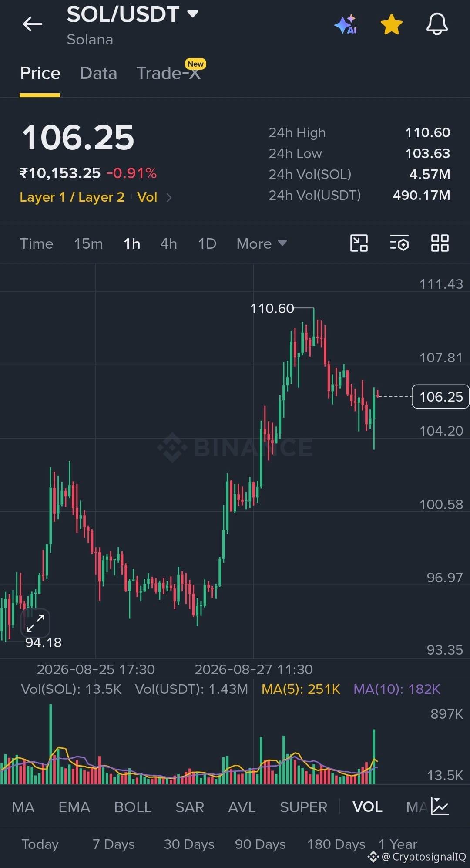Enable the BOLL indicator

133,807
